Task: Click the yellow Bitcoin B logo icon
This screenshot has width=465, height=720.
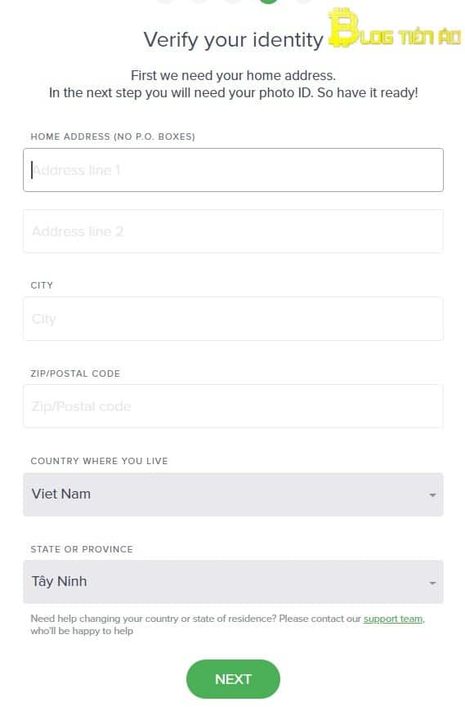Action: click(344, 28)
